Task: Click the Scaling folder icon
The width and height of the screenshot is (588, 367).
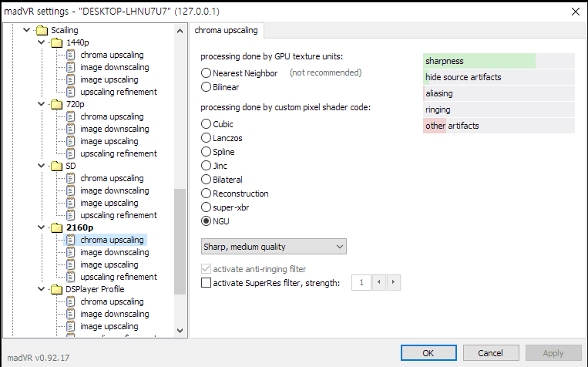Action: pos(41,30)
